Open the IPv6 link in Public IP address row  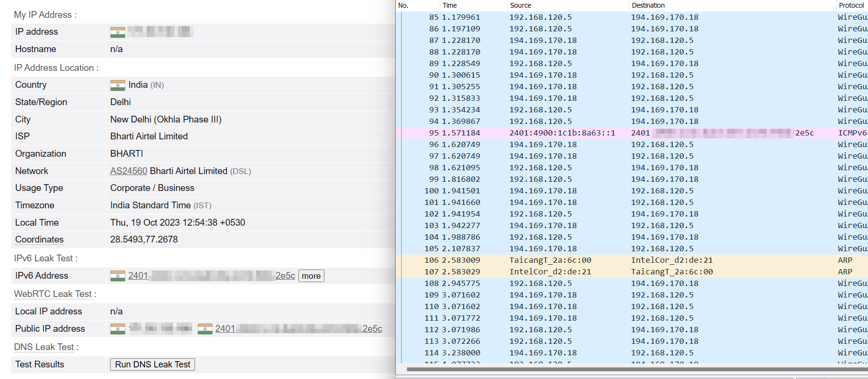tap(298, 328)
